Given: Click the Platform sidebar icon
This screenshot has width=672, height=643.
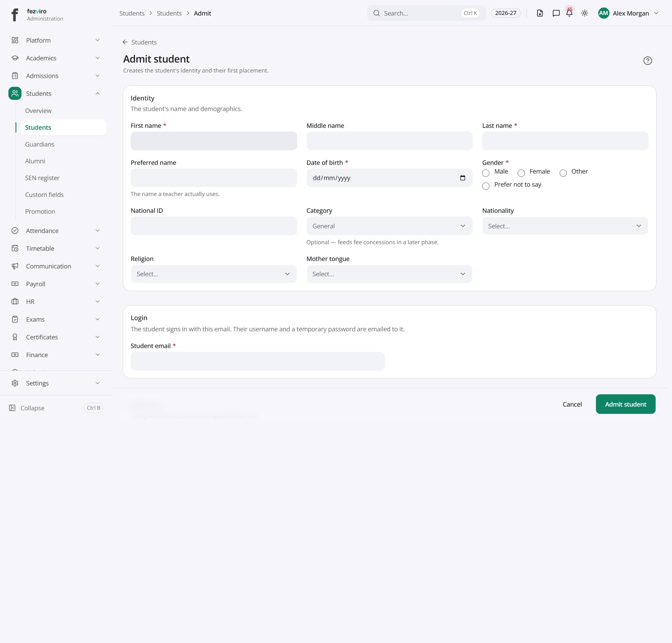Looking at the screenshot, I should 15,40.
